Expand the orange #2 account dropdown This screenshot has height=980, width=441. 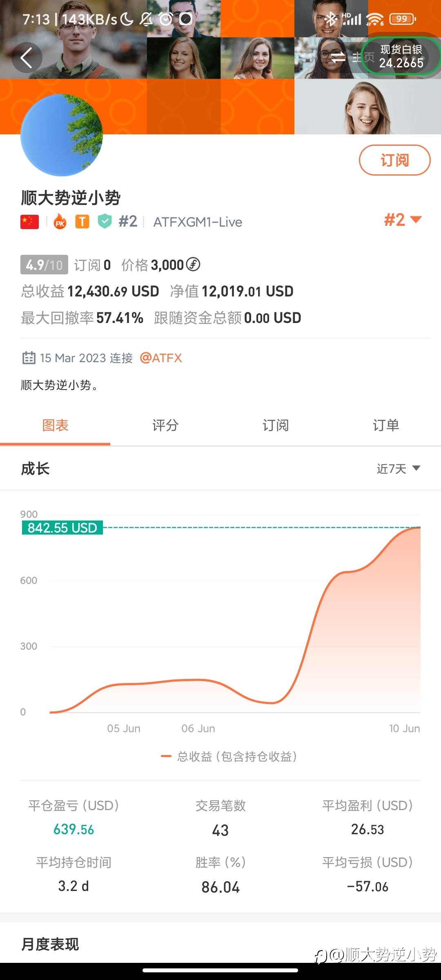[403, 220]
